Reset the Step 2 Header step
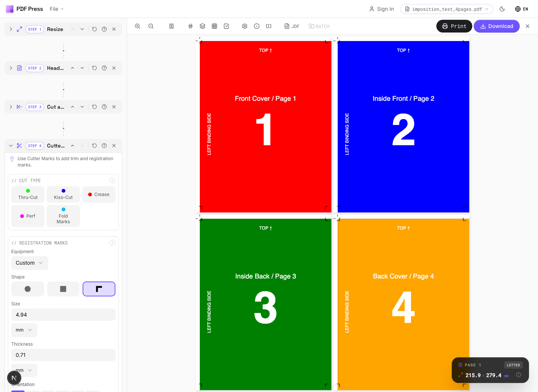The image size is (538, 392). point(95,68)
